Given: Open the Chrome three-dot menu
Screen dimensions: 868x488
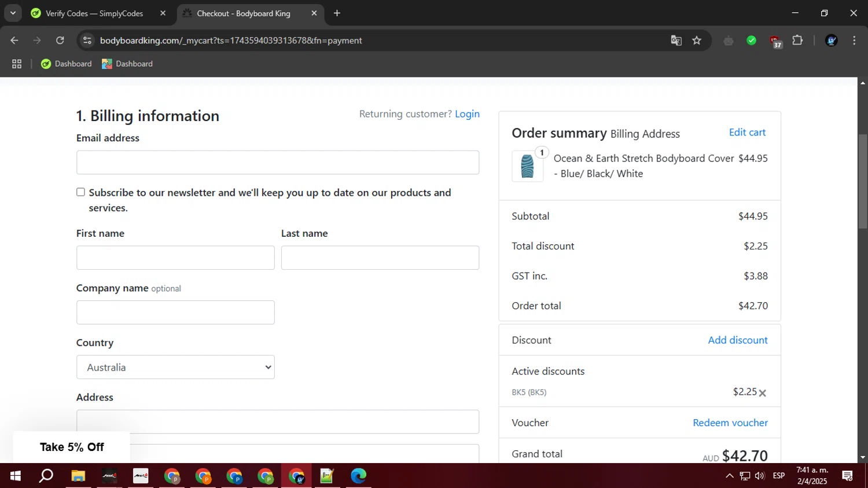Looking at the screenshot, I should tap(854, 41).
